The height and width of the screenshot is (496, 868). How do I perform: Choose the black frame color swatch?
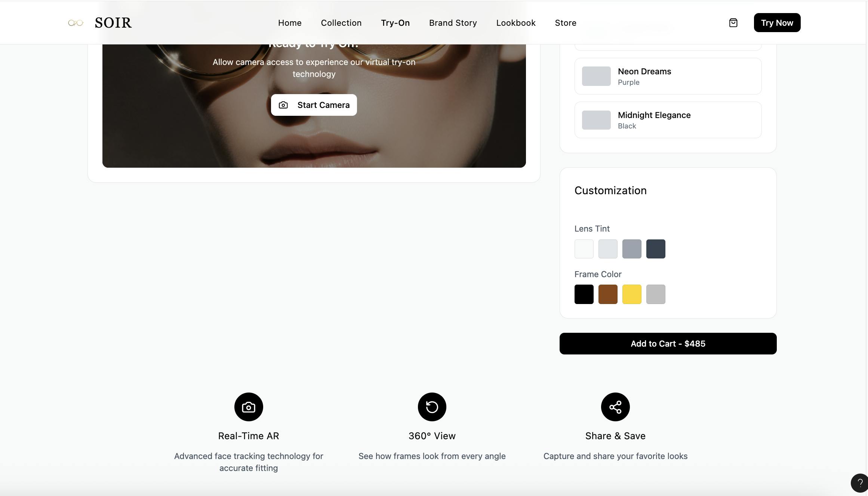[584, 294]
